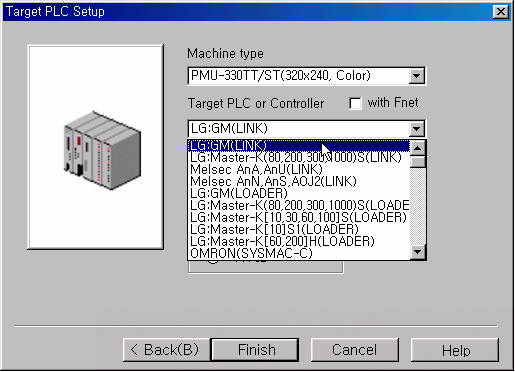Image resolution: width=515 pixels, height=372 pixels.
Task: Choose OMRON(SYSMAC-C) controller
Action: tap(299, 253)
